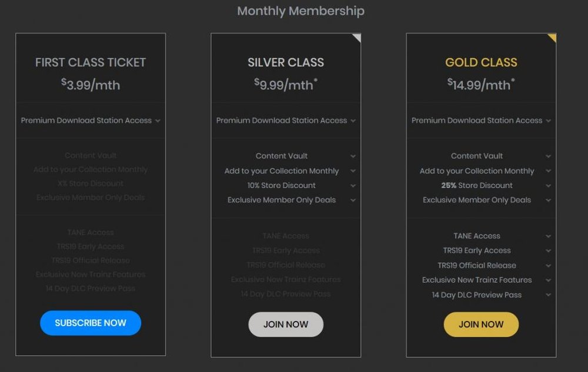Click the Subscribe Now button
Image resolution: width=588 pixels, height=372 pixels.
(91, 323)
